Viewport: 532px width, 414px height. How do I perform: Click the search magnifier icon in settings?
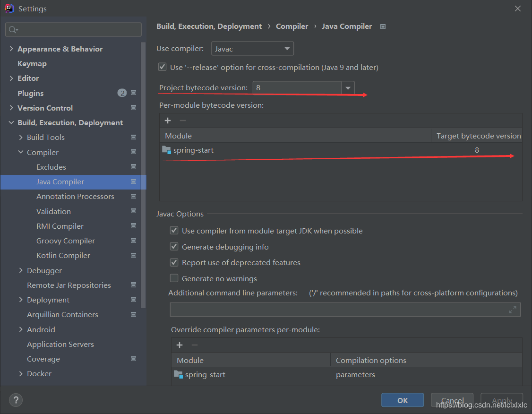(x=13, y=30)
